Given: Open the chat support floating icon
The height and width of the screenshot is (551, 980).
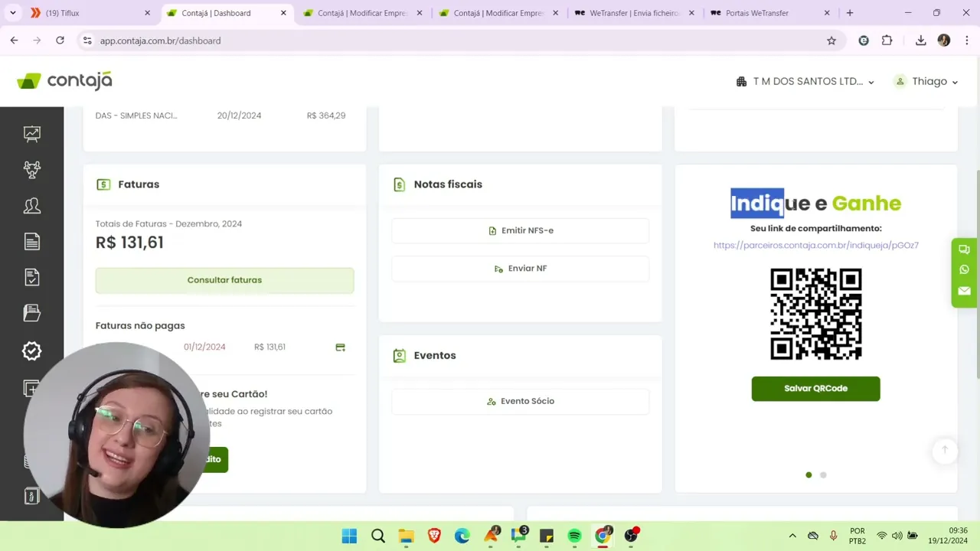Looking at the screenshot, I should click(964, 249).
